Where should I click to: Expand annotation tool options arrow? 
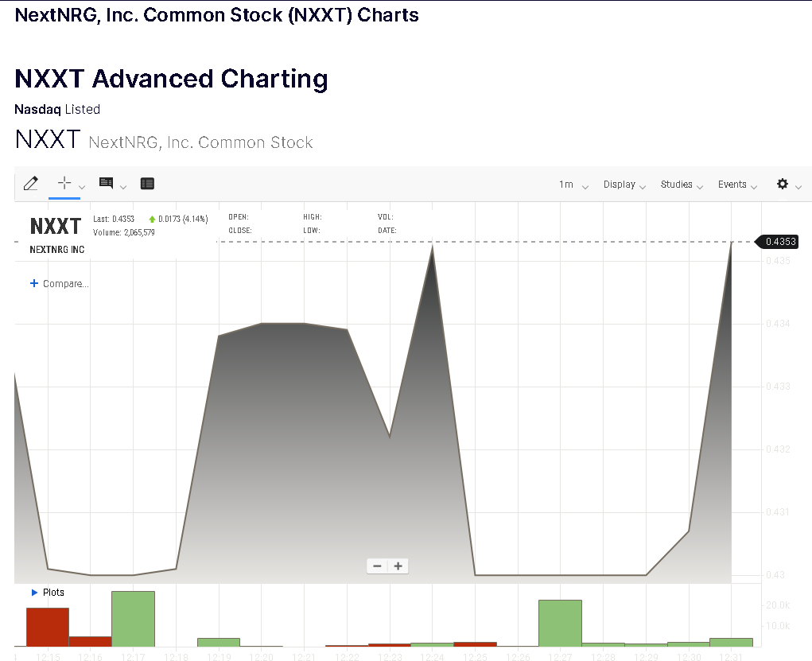click(x=123, y=187)
